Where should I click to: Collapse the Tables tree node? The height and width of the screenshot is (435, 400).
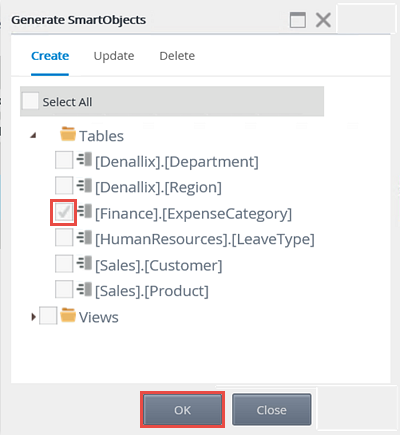(33, 135)
